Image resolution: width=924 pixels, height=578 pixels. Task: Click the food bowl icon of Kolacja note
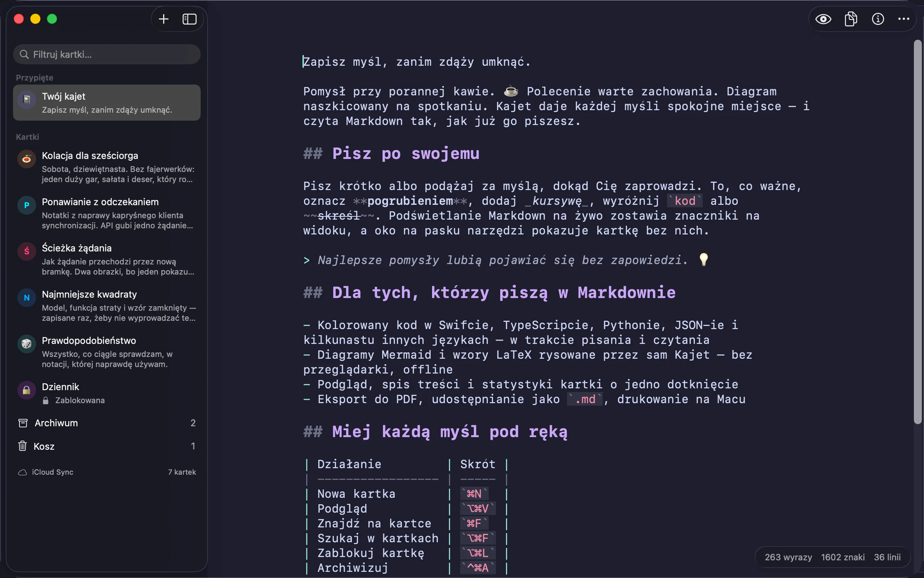point(27,159)
